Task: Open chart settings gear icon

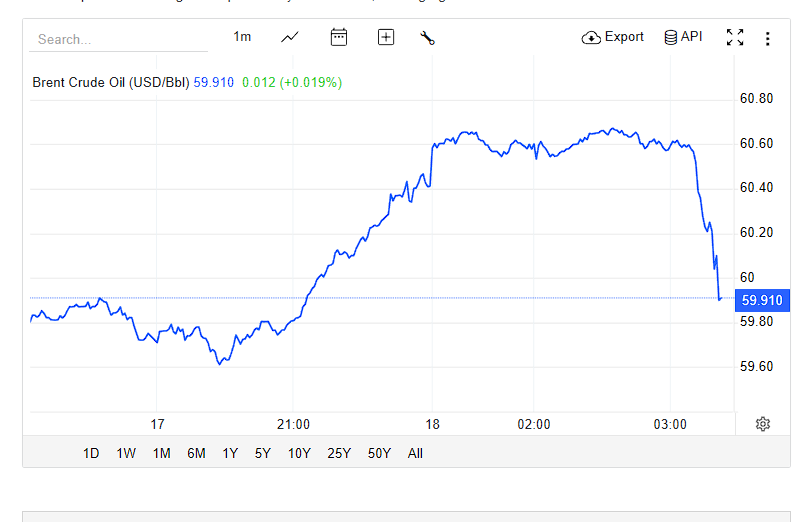Action: pos(763,424)
